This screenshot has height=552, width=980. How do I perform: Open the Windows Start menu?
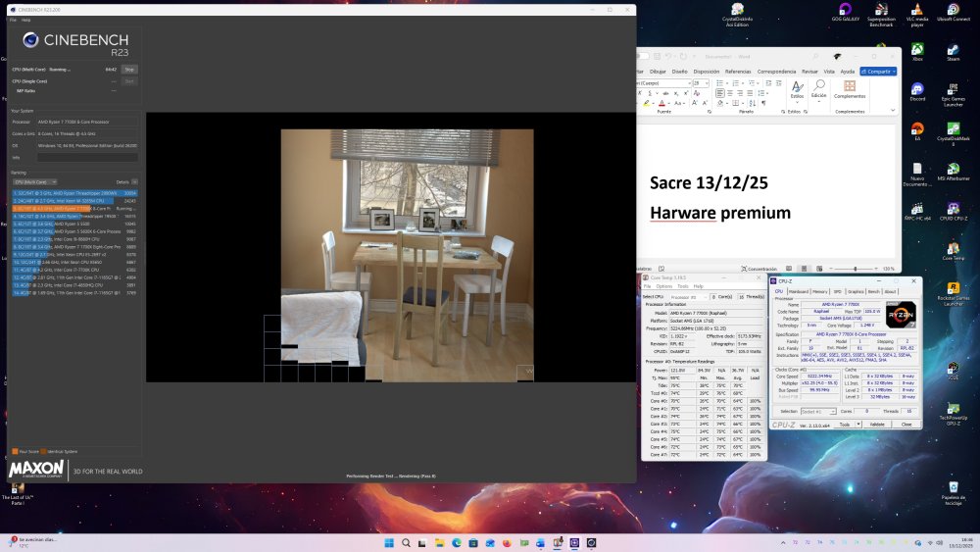point(389,542)
